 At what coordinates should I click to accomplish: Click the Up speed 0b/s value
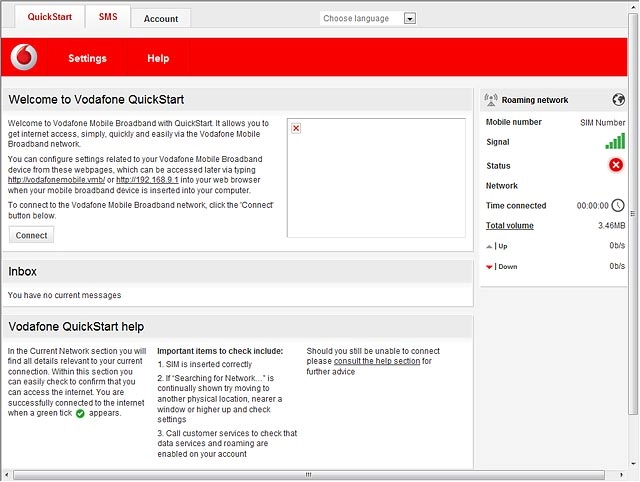[x=617, y=246]
